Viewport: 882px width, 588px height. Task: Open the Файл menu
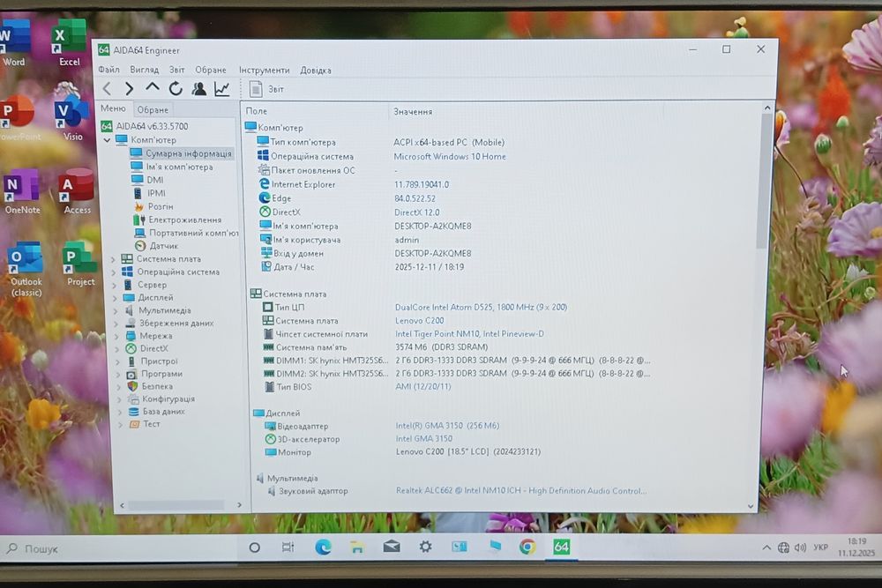click(x=109, y=70)
